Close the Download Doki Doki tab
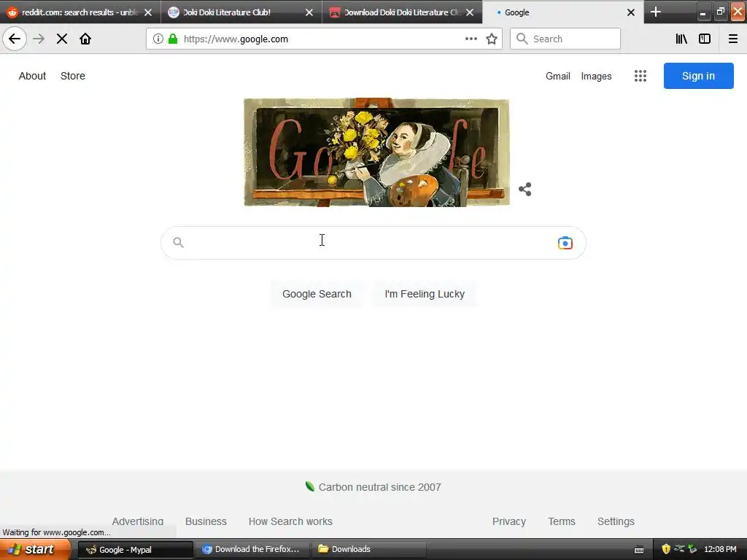The image size is (747, 560). (470, 12)
